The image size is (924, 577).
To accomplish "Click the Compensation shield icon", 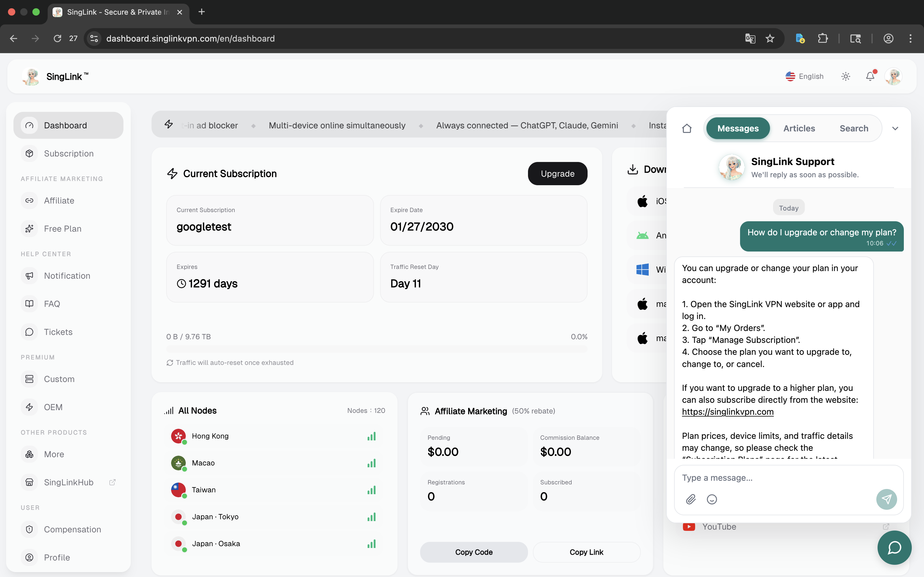I will 29,529.
